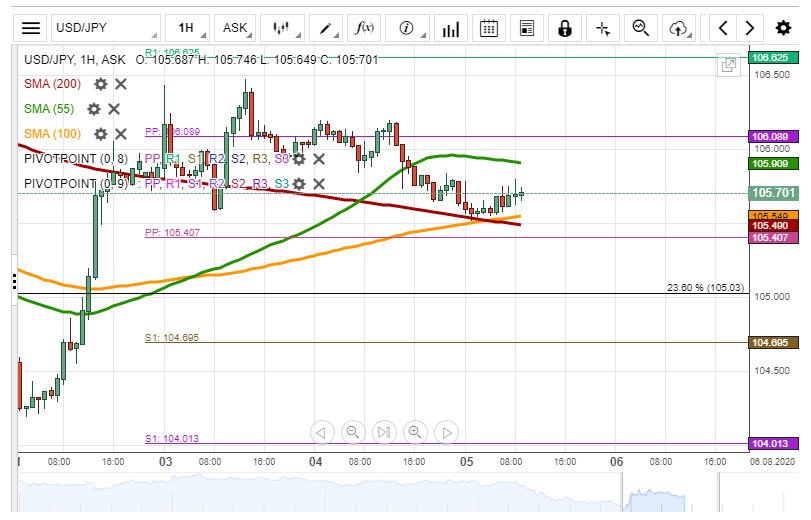811x520 pixels.
Task: Select the purple 104.013 price tag
Action: [773, 443]
